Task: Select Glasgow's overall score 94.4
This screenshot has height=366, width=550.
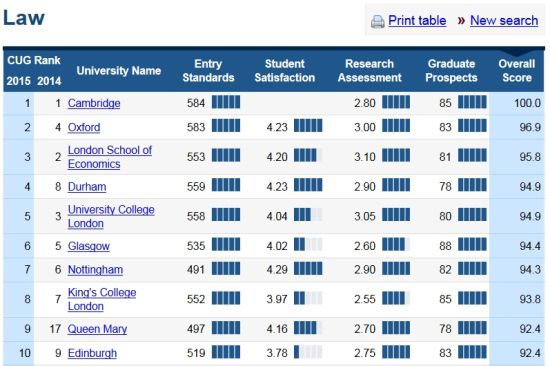Action: tap(530, 246)
